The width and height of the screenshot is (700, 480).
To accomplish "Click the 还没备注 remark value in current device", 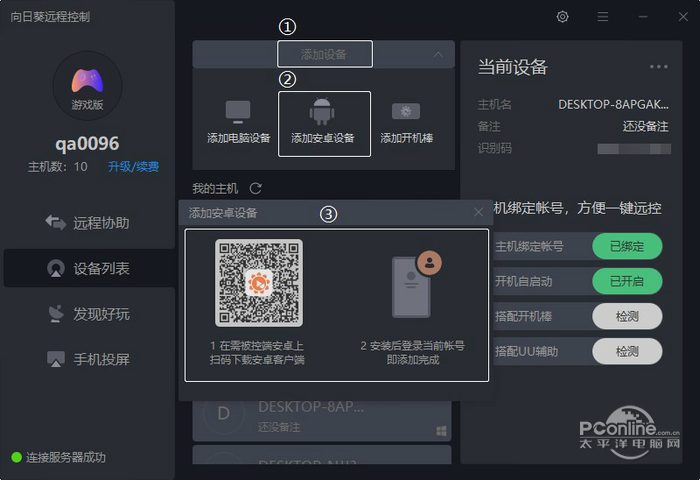I will 646,126.
